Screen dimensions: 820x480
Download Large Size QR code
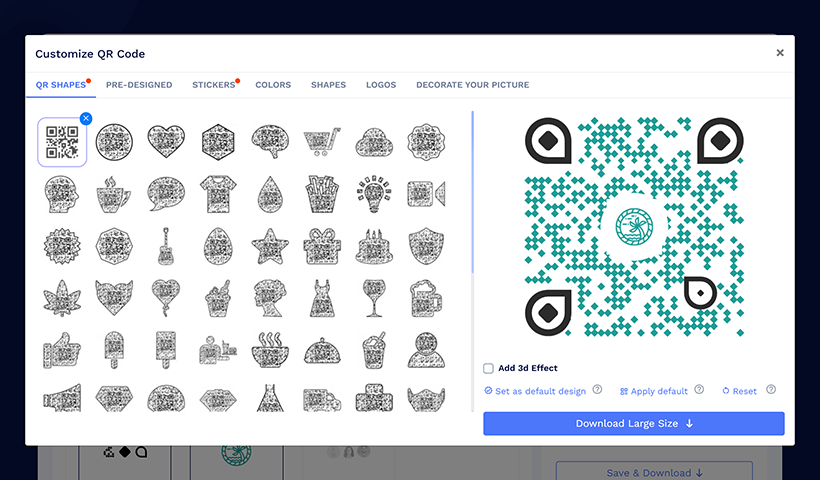point(634,424)
